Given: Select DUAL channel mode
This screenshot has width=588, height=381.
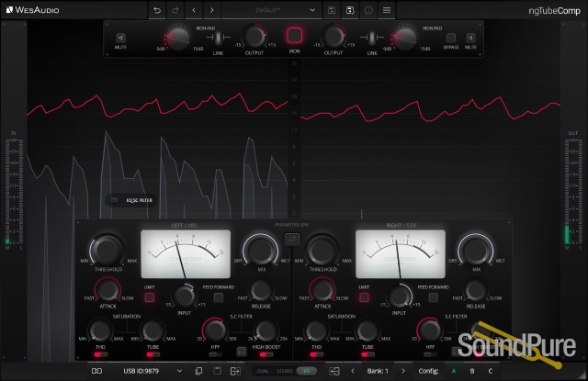Looking at the screenshot, I should coord(263,371).
